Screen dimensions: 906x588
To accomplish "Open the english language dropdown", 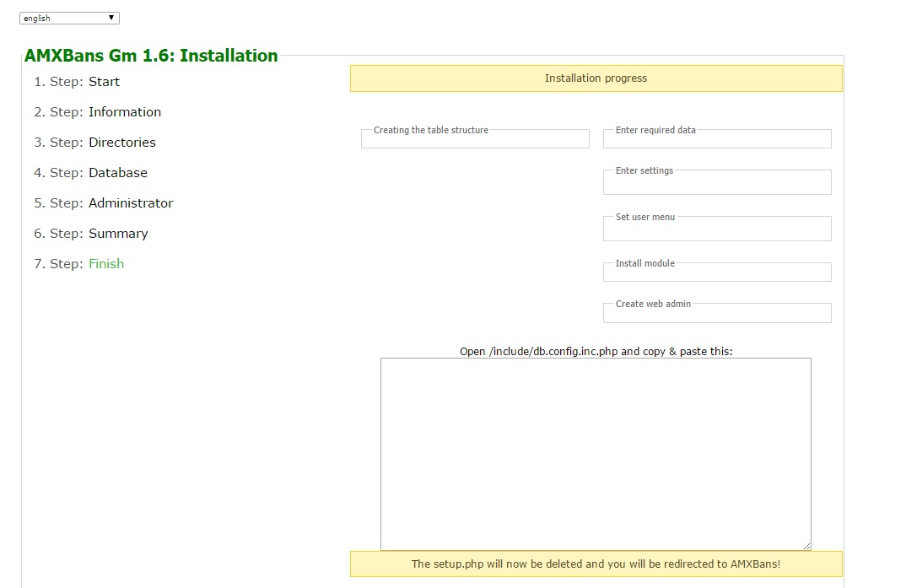I will (x=69, y=18).
